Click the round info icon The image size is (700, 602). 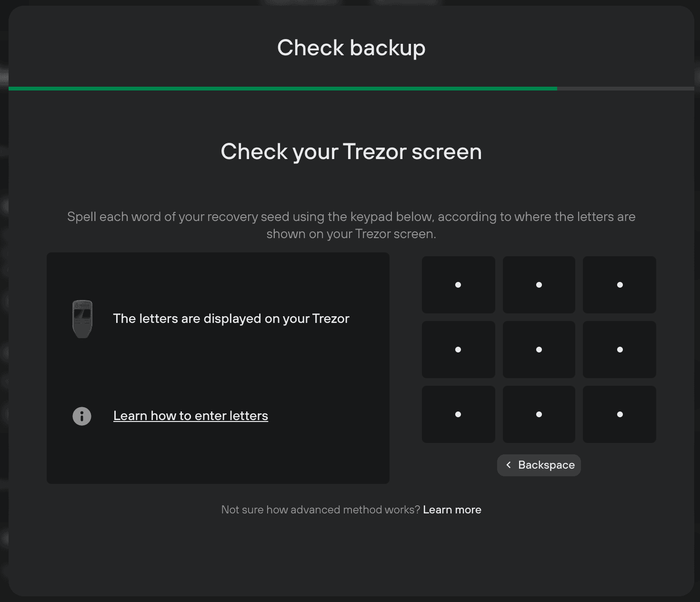(x=82, y=416)
